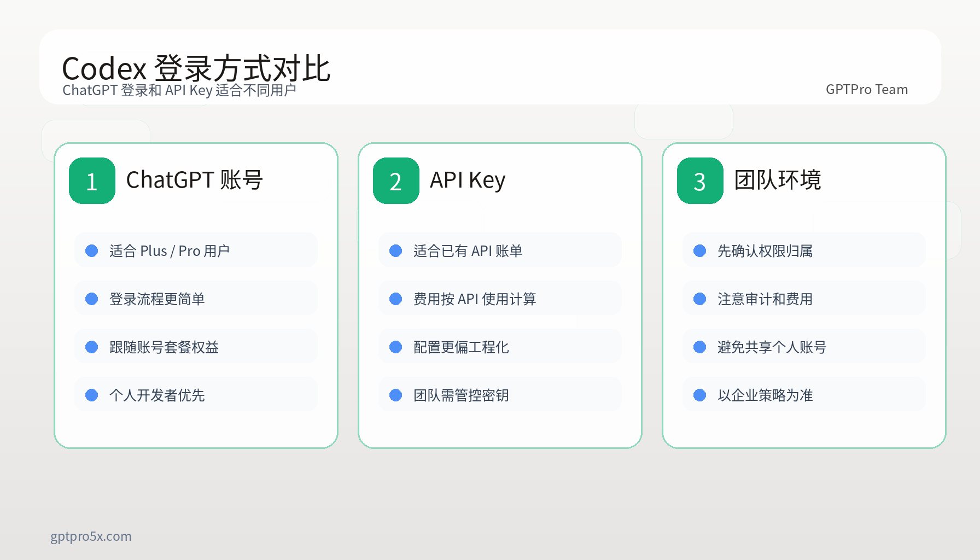Open the gptpro5x.com link
Image resolution: width=980 pixels, height=560 pixels.
coord(91,536)
